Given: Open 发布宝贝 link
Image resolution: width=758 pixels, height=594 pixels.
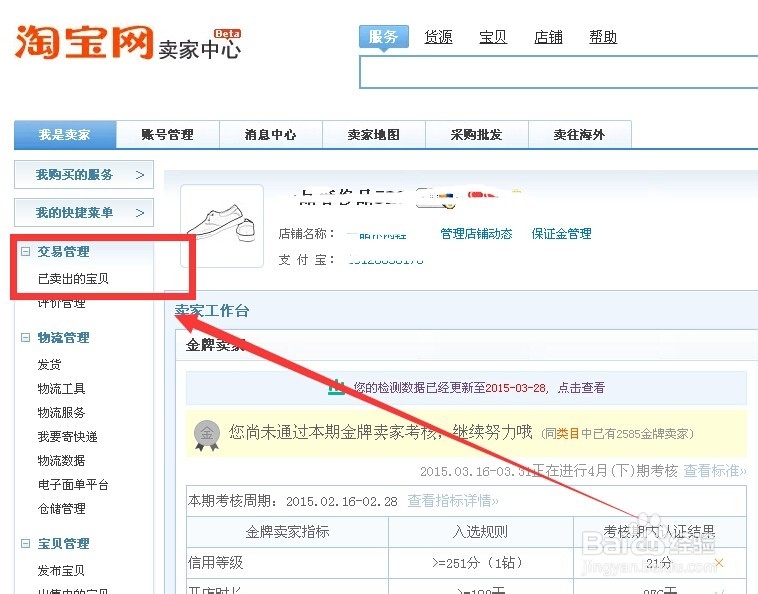Looking at the screenshot, I should click(x=61, y=571).
